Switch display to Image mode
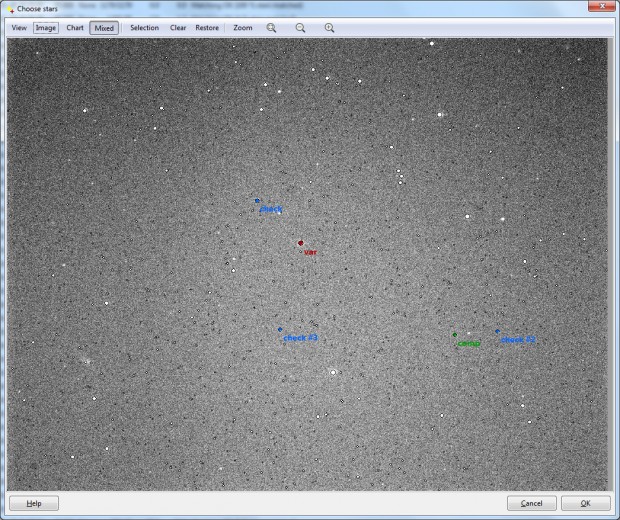 tap(46, 28)
